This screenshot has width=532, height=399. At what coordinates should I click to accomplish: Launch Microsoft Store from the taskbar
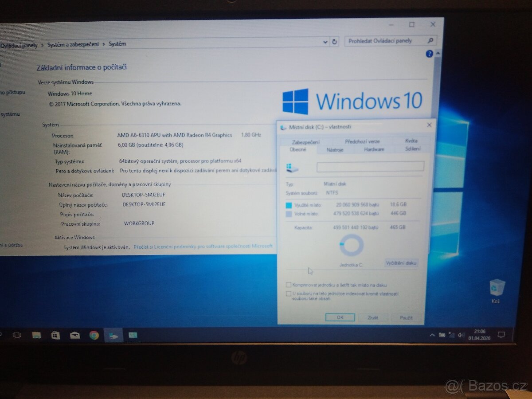[55, 335]
